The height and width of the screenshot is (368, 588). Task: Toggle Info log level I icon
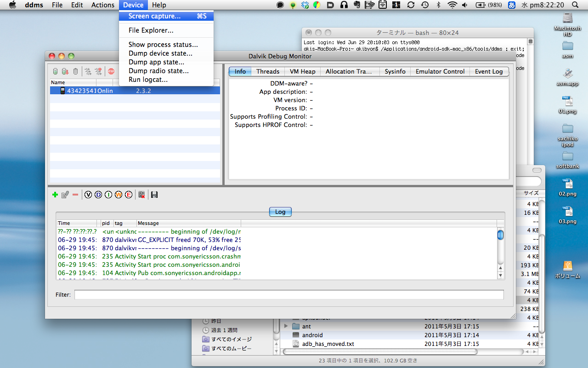pyautogui.click(x=108, y=195)
